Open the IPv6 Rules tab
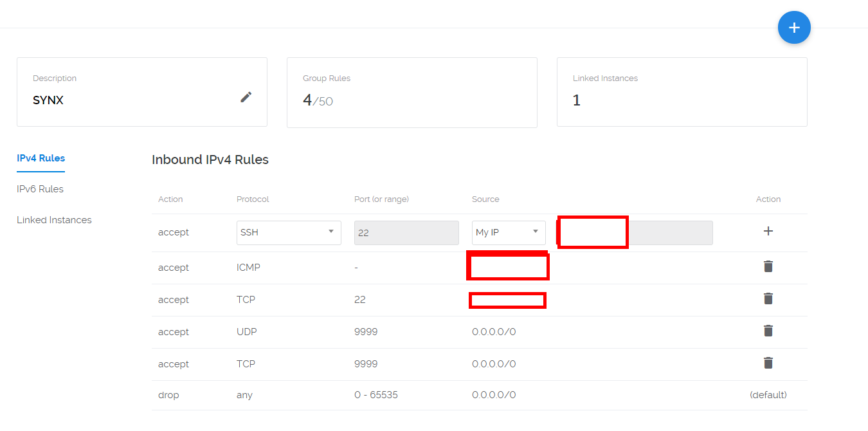This screenshot has width=868, height=431. pyautogui.click(x=40, y=189)
